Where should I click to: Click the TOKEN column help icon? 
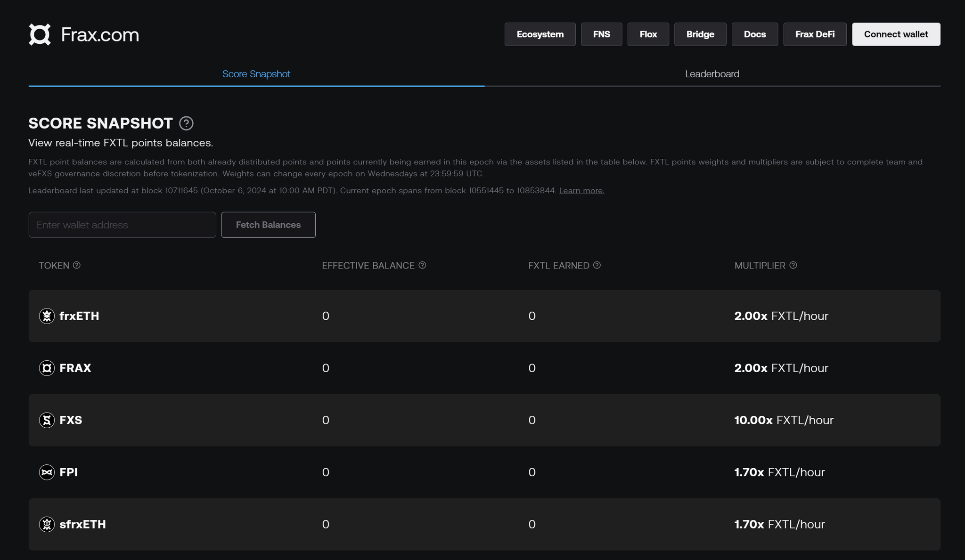77,265
